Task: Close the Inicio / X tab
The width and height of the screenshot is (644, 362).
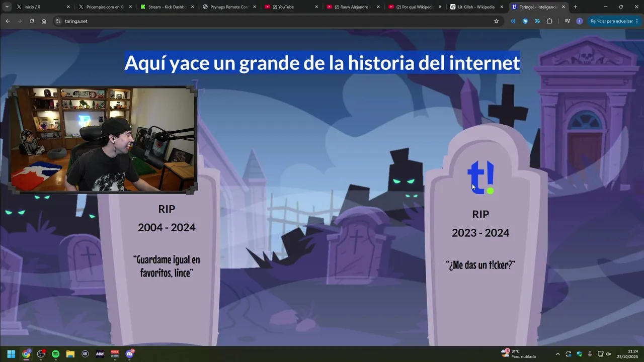Action: coord(68,7)
